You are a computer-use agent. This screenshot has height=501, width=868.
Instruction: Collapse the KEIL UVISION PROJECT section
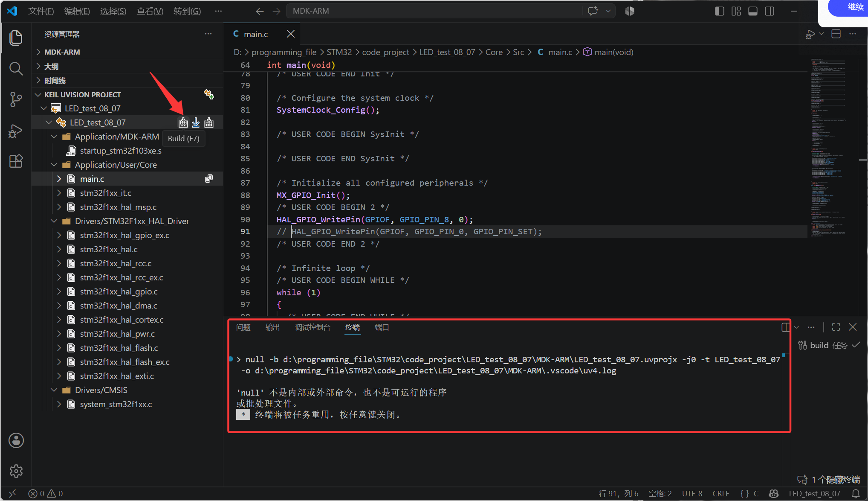(38, 95)
